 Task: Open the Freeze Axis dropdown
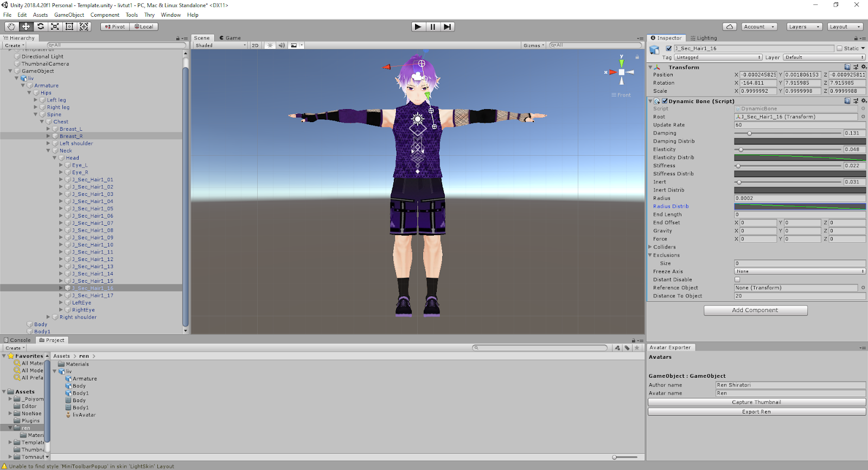pos(800,271)
